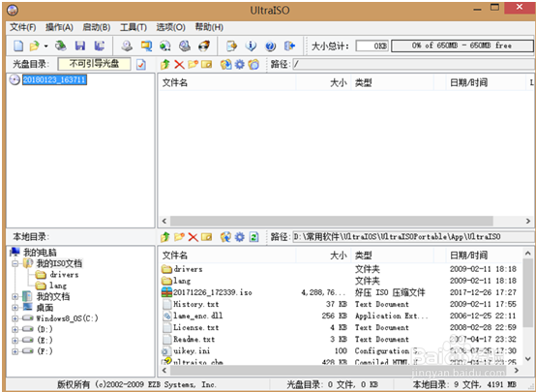The width and height of the screenshot is (536, 392).
Task: Click the Exit door icon
Action: click(x=289, y=45)
